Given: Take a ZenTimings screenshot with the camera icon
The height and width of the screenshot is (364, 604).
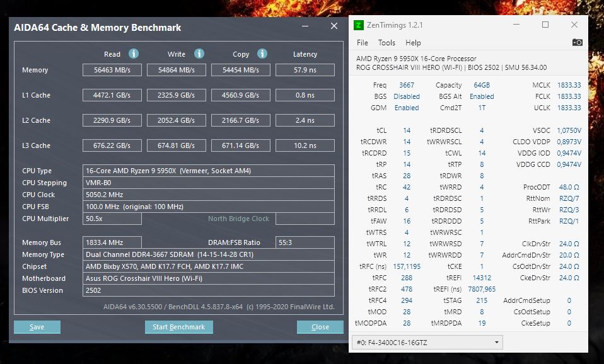Looking at the screenshot, I should click(577, 42).
